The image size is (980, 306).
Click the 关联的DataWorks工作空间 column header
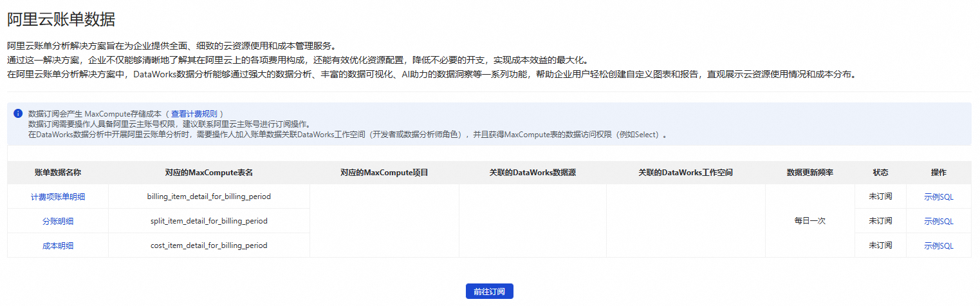coord(685,173)
